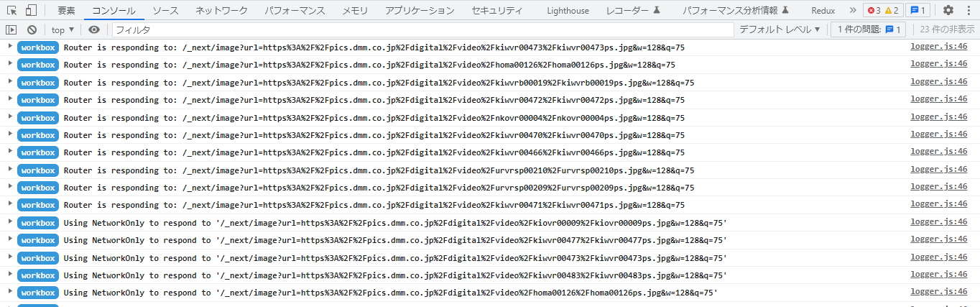Screen dimensions: 980x307
Task: Expand the NetworkOnly log row for kiwvr00477ps.jpg
Action: point(9,239)
